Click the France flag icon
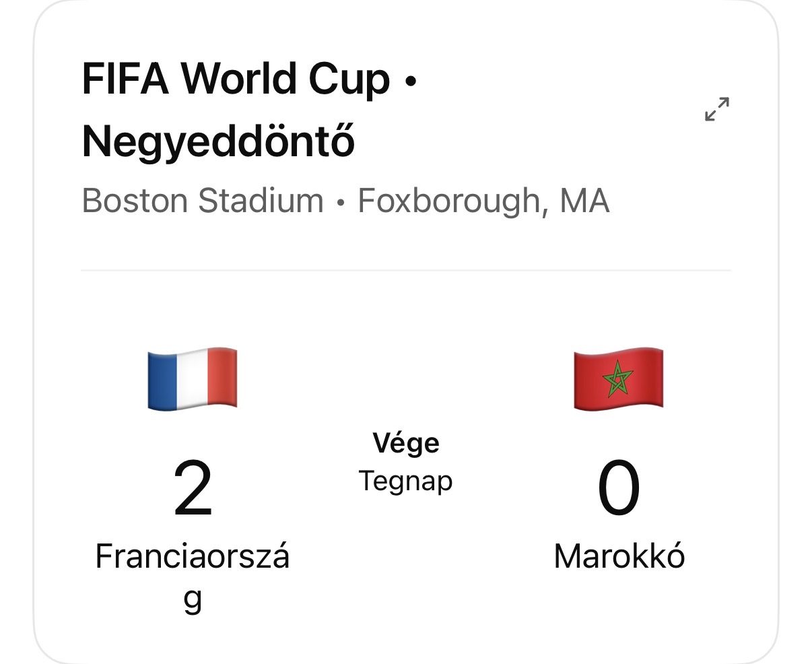 click(x=193, y=378)
